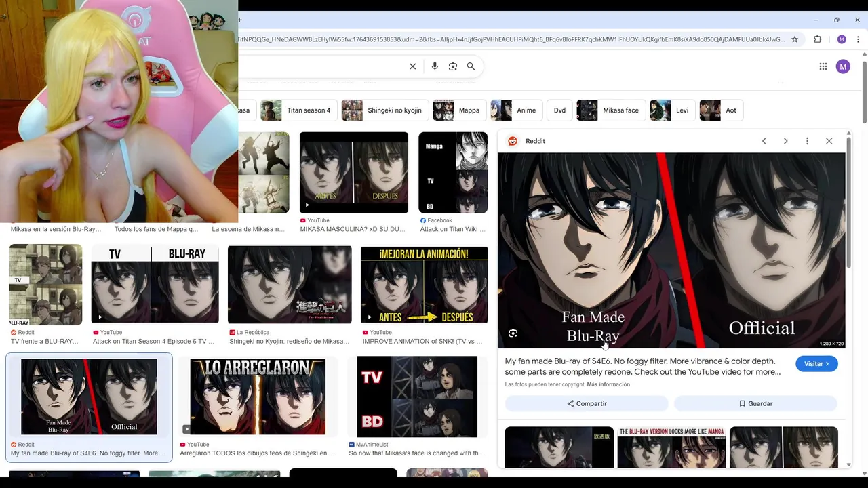Filter by Levi chip
868x488 pixels.
pyautogui.click(x=673, y=110)
